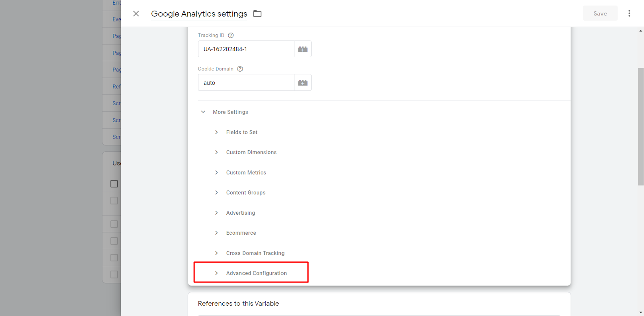Click the Ref link in background list
Viewport: 644px width, 316px height.
tap(116, 86)
